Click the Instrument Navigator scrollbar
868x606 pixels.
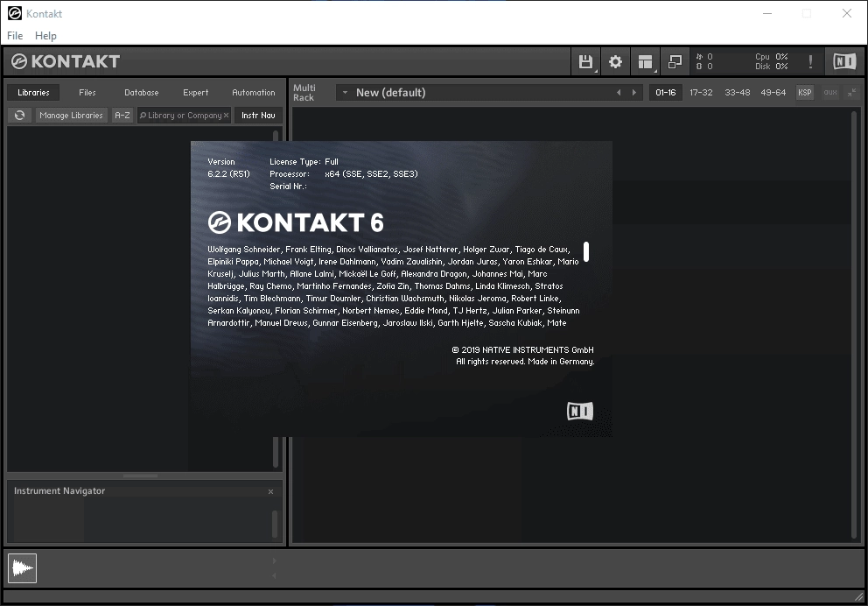pos(275,524)
